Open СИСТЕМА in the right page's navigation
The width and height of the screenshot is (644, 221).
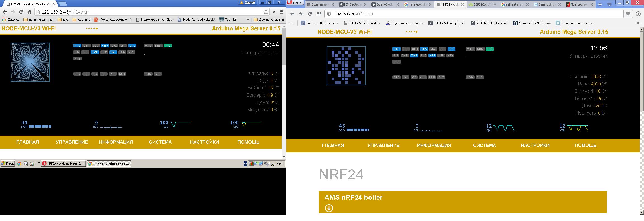tap(484, 145)
